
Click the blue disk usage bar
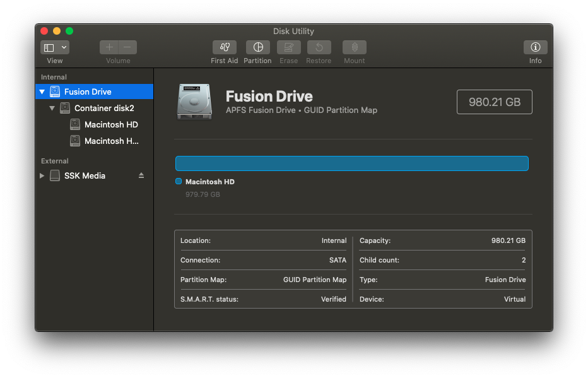(x=351, y=163)
